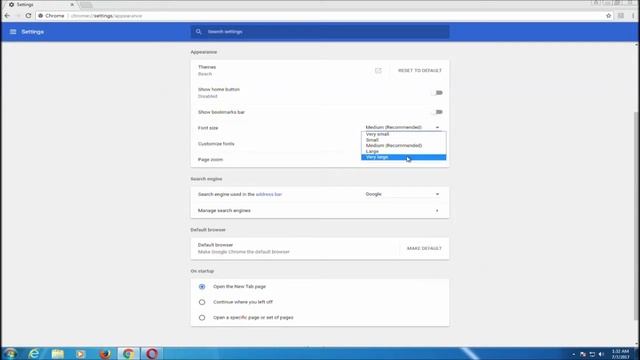Click the browser back arrow
The image size is (640, 360).
click(7, 16)
